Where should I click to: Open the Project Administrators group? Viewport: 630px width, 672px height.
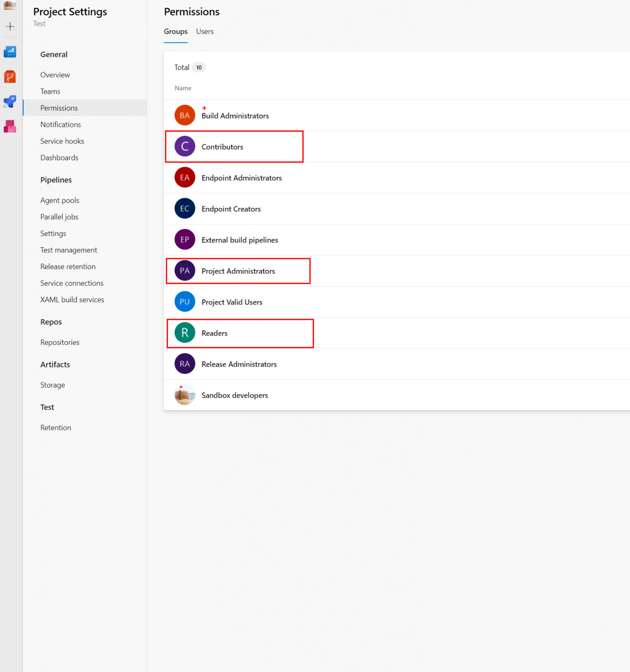coord(238,271)
